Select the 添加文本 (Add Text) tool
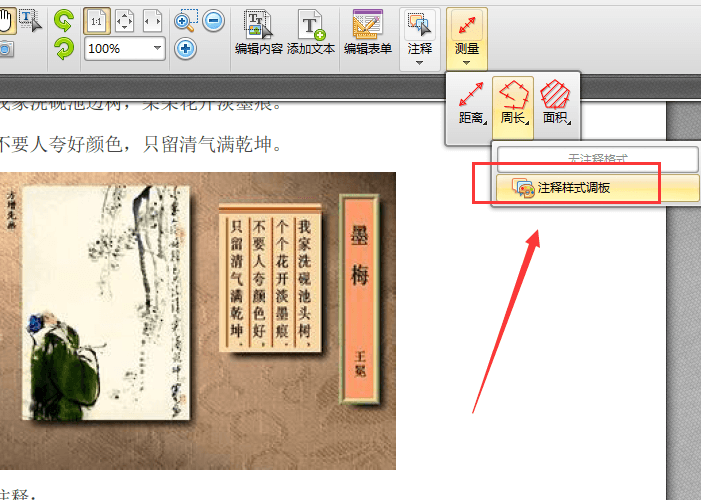Viewport: 701px width, 500px height. coord(311,32)
